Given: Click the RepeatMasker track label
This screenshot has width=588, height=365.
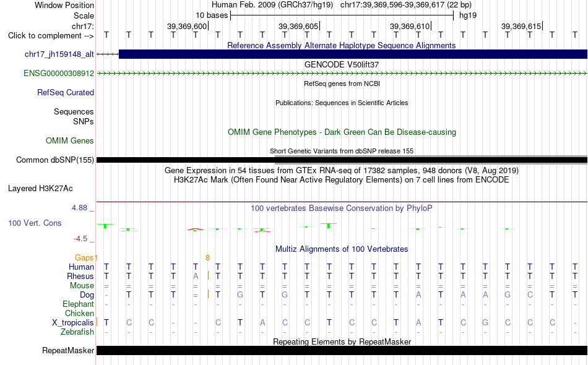Looking at the screenshot, I should point(68,350).
